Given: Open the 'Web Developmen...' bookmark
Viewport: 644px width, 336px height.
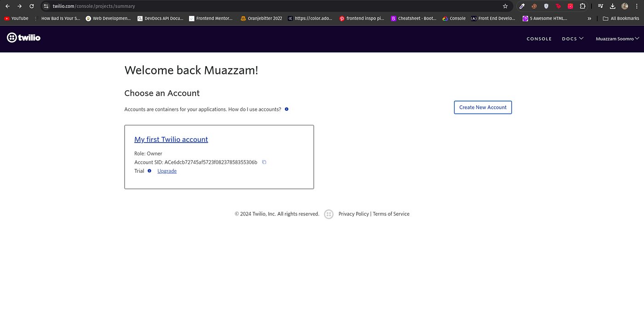Looking at the screenshot, I should [108, 18].
